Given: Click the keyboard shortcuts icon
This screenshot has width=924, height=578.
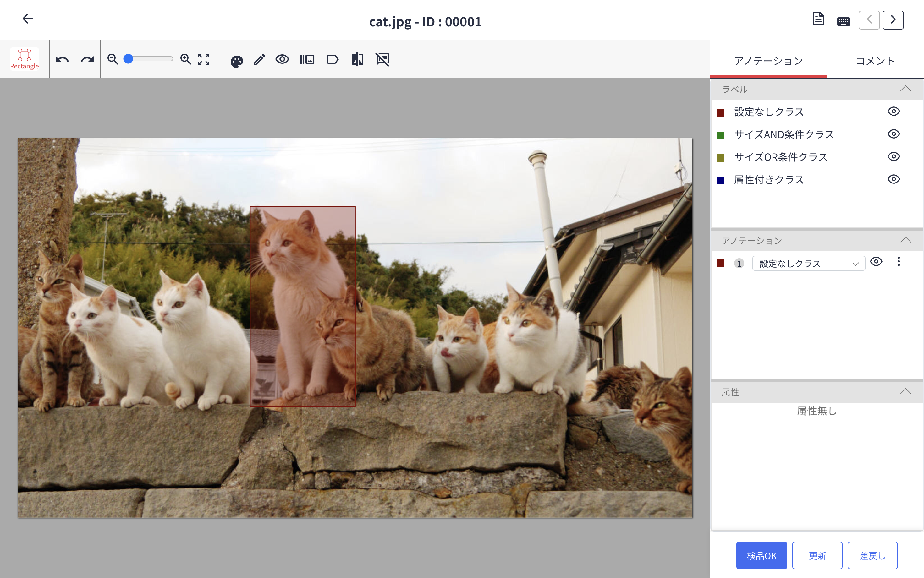Looking at the screenshot, I should (843, 21).
